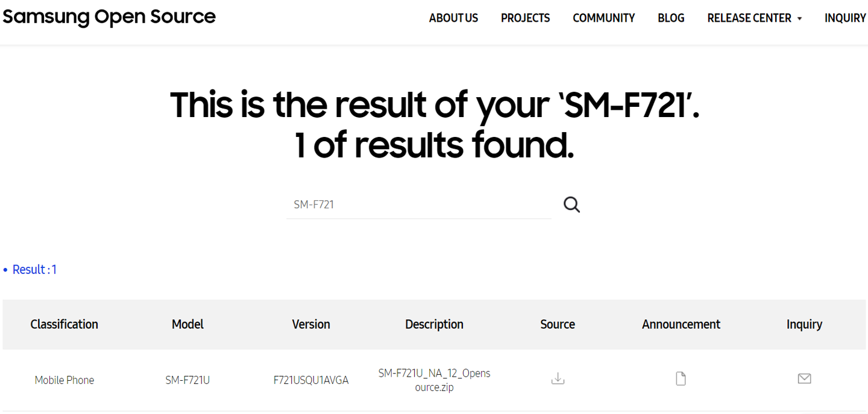Click the Samsung Open Source logo
868x414 pixels.
tap(109, 17)
